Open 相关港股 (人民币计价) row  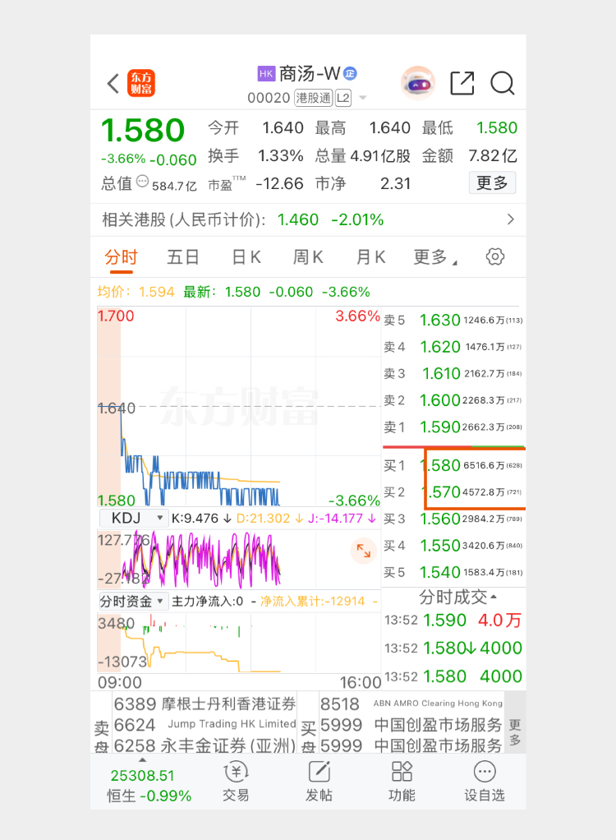(x=308, y=219)
